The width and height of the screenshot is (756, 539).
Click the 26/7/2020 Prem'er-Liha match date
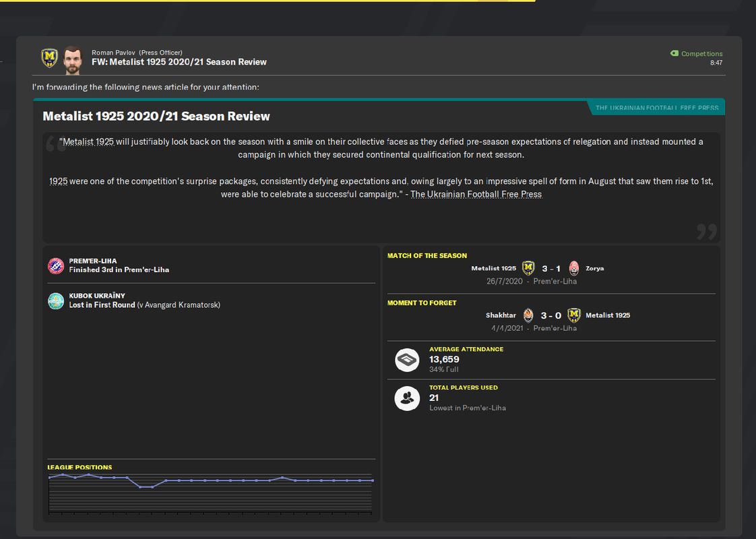(532, 281)
